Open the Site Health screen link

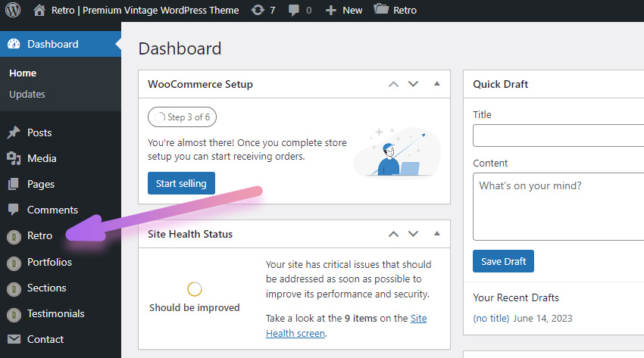pos(346,325)
